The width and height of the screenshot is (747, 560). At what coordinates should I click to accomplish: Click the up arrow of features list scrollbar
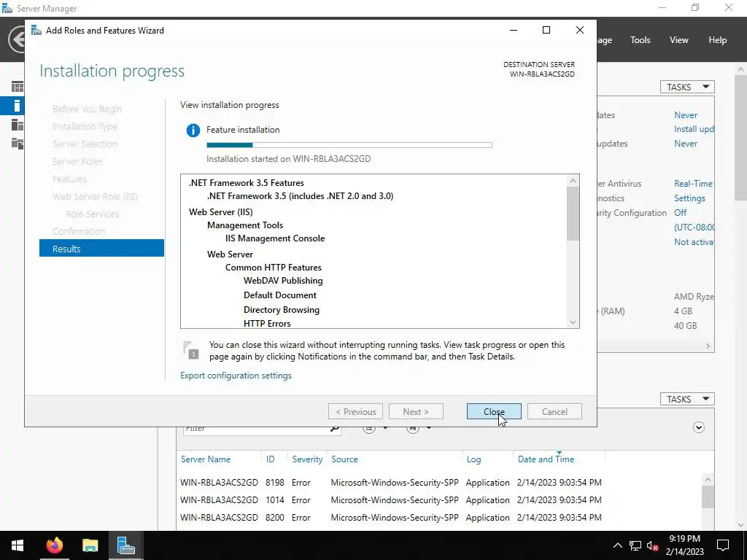click(573, 181)
